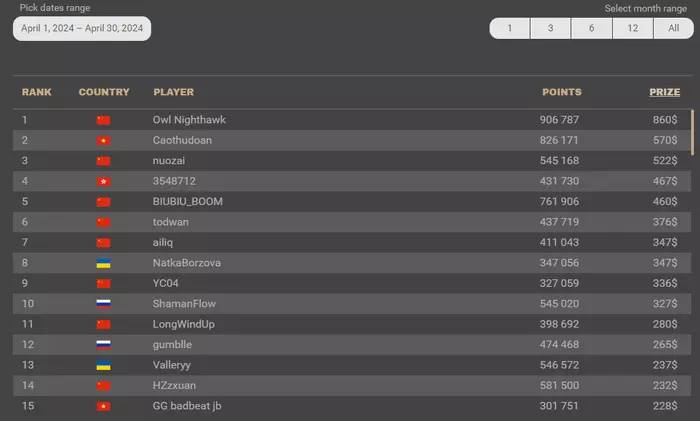The image size is (700, 421).
Task: Click ShamanFlow's country flag icon
Action: tap(103, 304)
